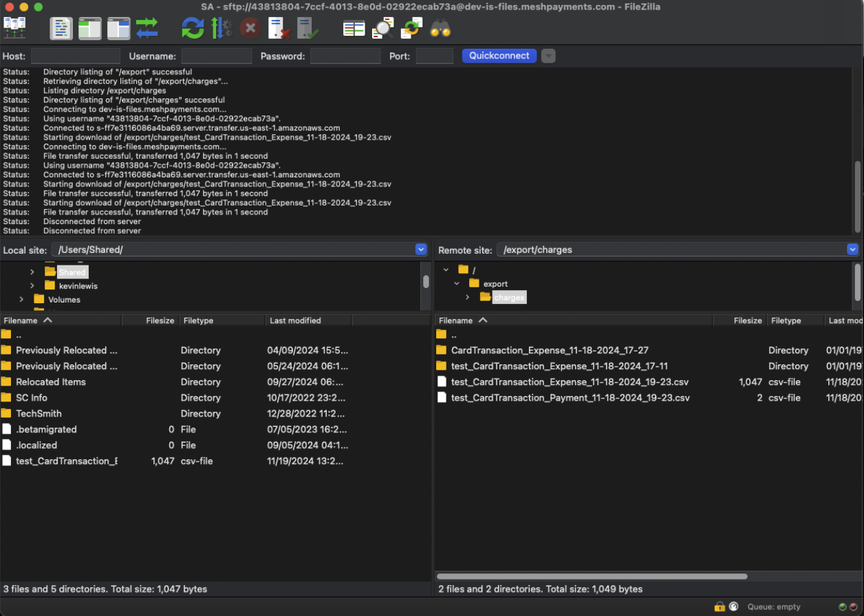Screen dimensions: 864x616
Task: Click the red activity indicator light
Action: click(853, 607)
